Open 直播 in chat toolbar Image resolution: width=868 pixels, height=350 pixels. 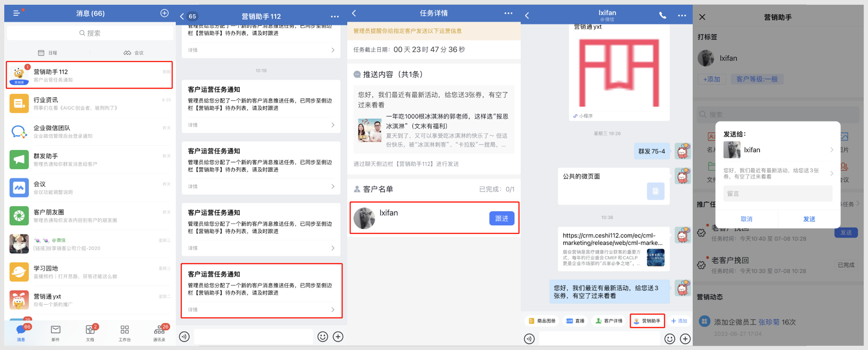576,321
